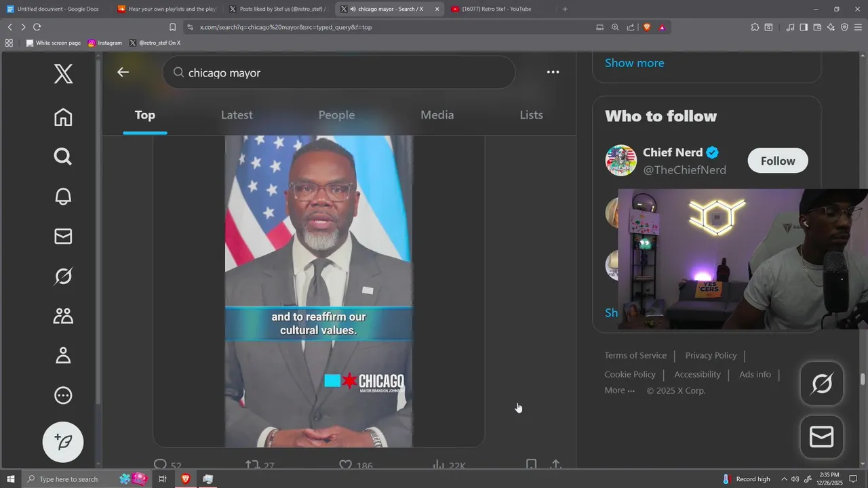The image size is (868, 488).
Task: Open browser hamburger main menu
Action: pyautogui.click(x=858, y=27)
